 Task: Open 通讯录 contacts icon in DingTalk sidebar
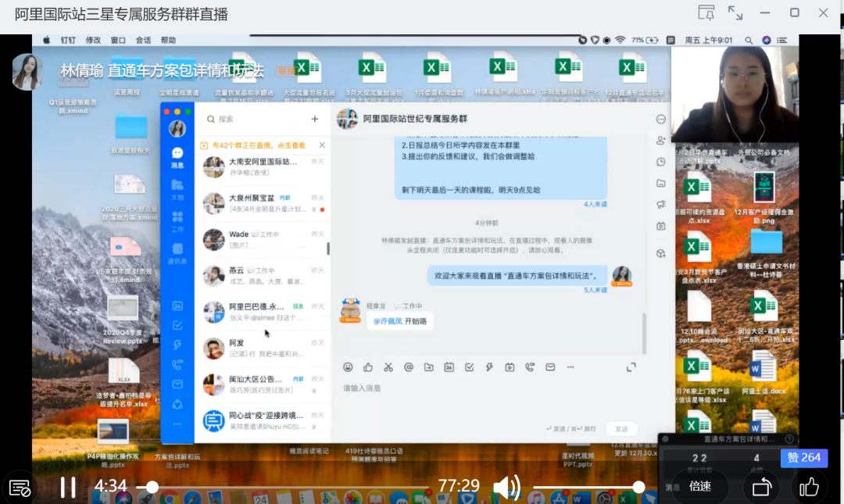pos(177,253)
